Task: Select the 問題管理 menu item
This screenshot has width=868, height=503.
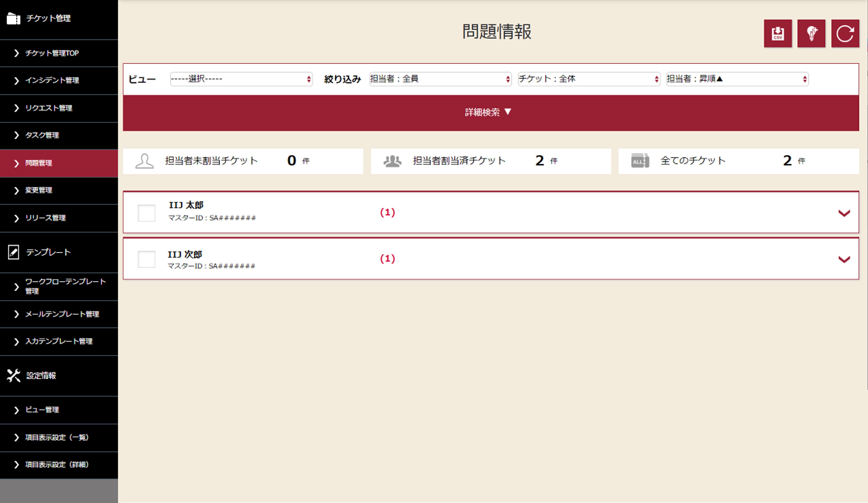Action: click(59, 163)
